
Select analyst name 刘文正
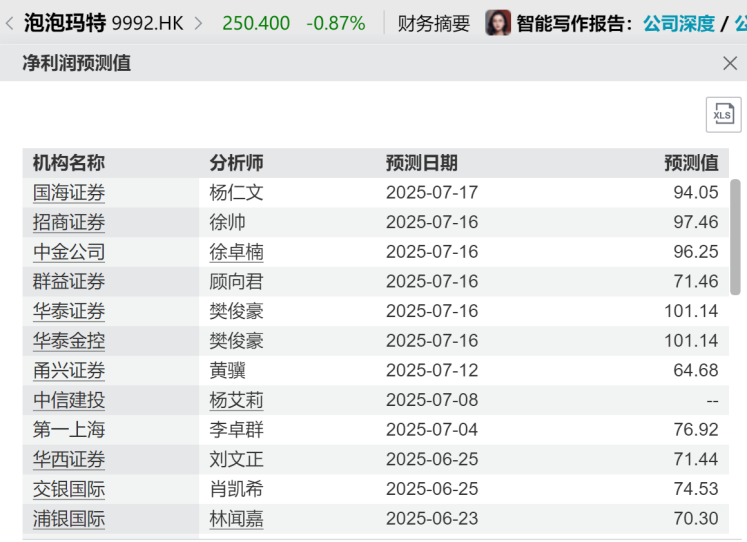pyautogui.click(x=236, y=460)
